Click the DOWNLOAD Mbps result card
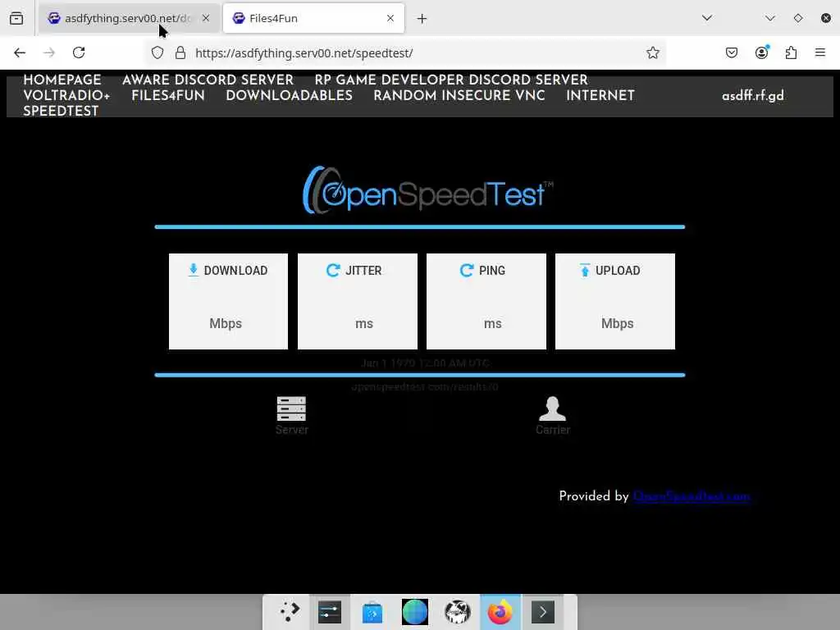Screen dimensions: 840x630 point(228,302)
